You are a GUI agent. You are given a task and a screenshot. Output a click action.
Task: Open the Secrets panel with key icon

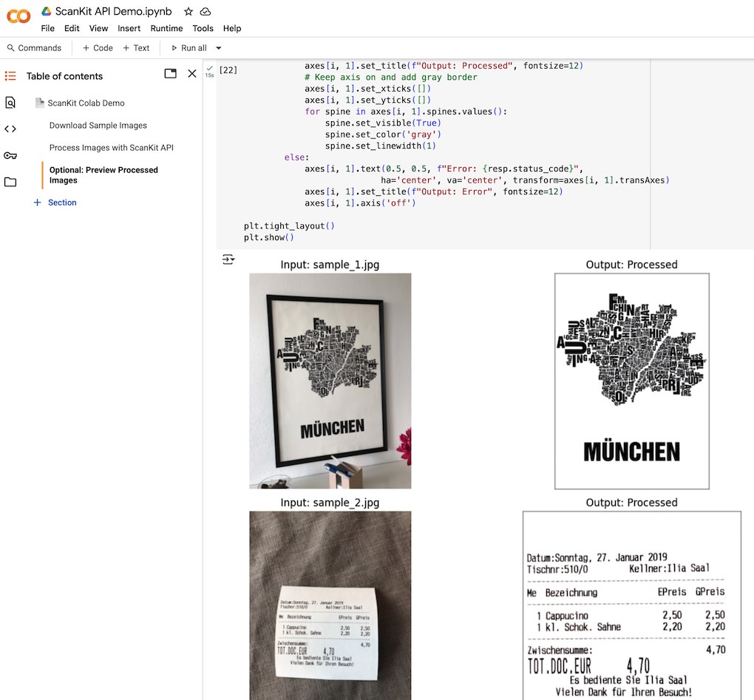[10, 156]
